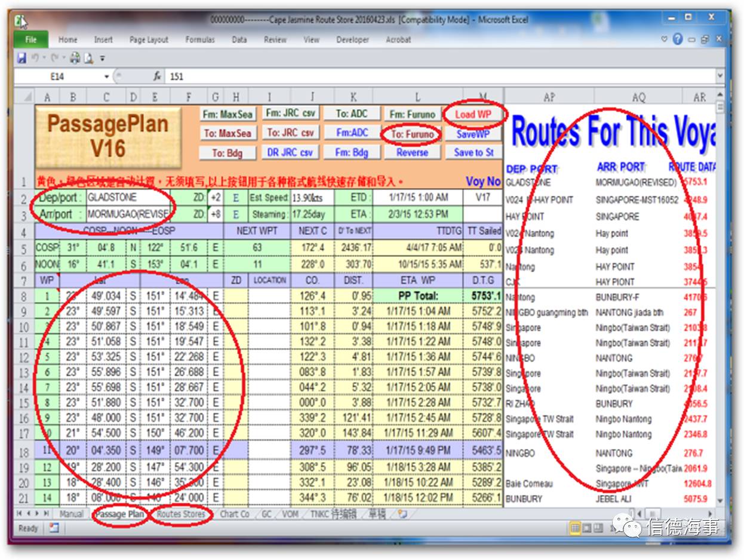Click the SaveWP button
This screenshot has height=560, width=744.
coord(474,134)
